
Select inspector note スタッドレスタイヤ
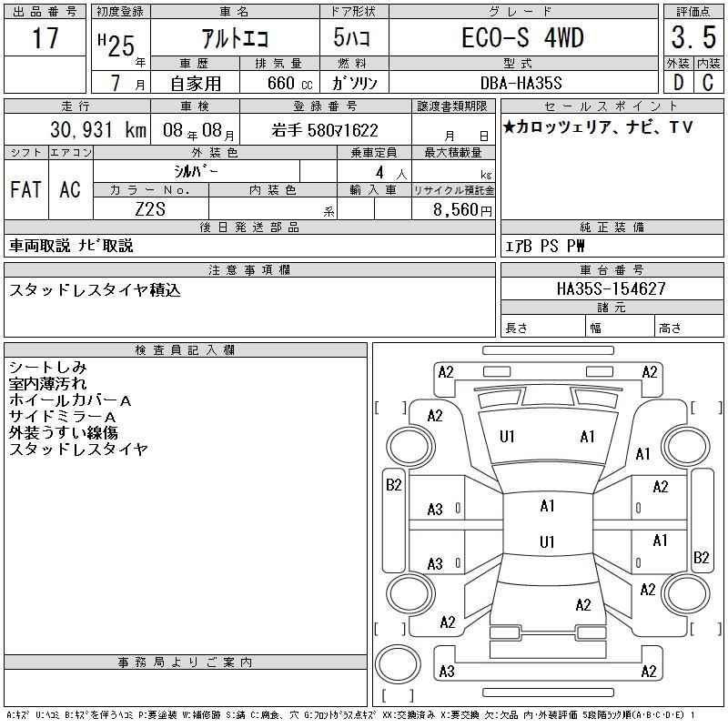(78, 449)
